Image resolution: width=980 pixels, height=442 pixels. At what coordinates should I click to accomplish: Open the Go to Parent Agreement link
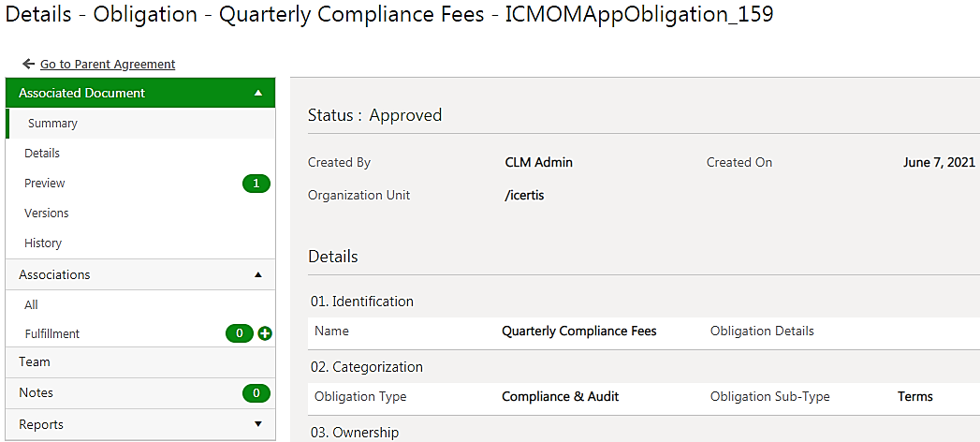coord(108,64)
